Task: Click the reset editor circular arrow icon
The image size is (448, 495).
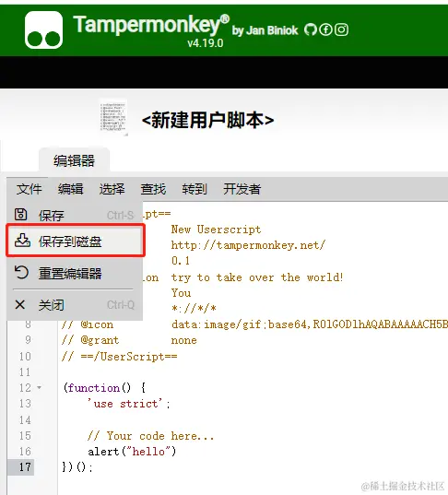Action: [21, 273]
